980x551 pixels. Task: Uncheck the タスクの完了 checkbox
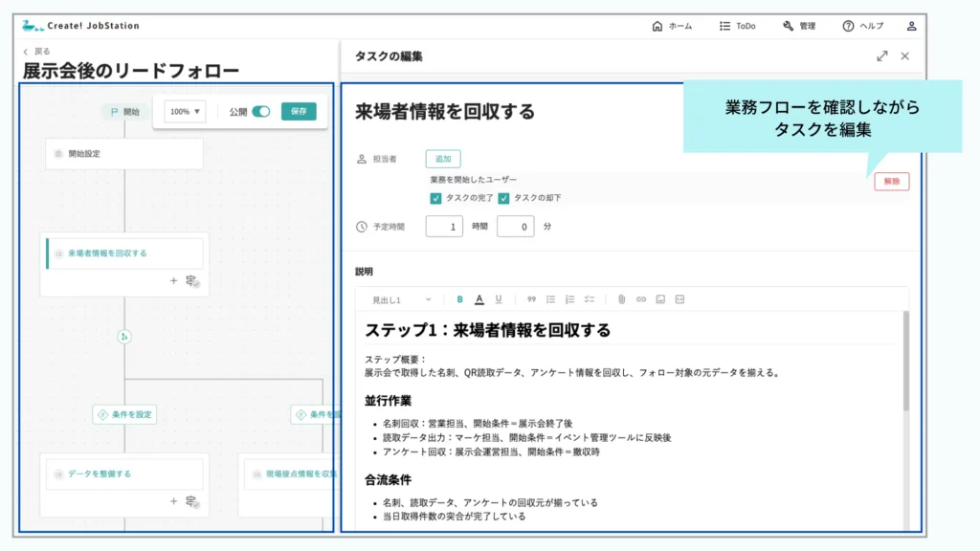(x=436, y=198)
